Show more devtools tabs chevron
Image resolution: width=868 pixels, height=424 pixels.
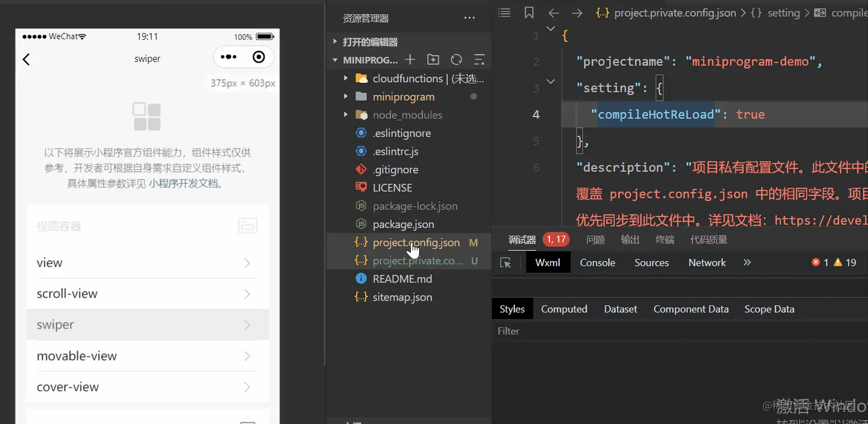coord(747,262)
